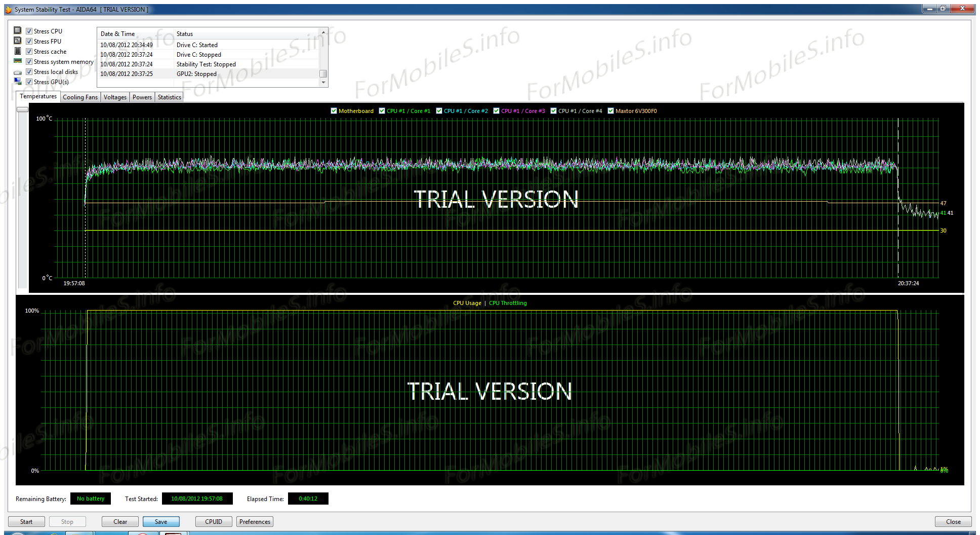Open the Preferences dialog
Viewport: 980px width, 535px height.
point(255,522)
